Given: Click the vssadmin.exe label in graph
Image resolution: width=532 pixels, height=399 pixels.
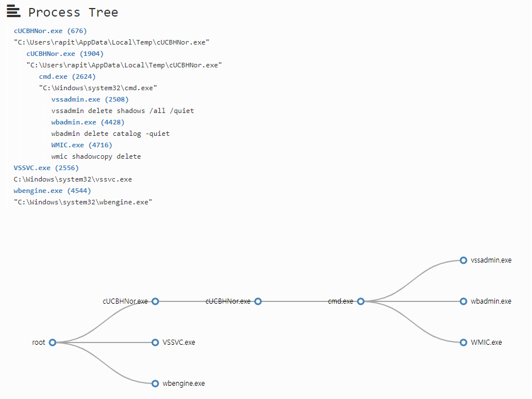Looking at the screenshot, I should tap(491, 260).
